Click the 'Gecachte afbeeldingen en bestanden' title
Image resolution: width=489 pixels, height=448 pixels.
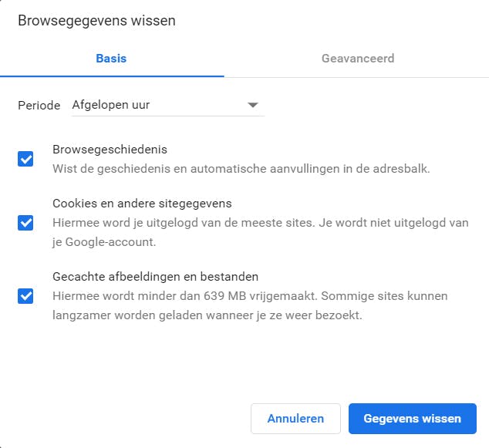coord(155,276)
